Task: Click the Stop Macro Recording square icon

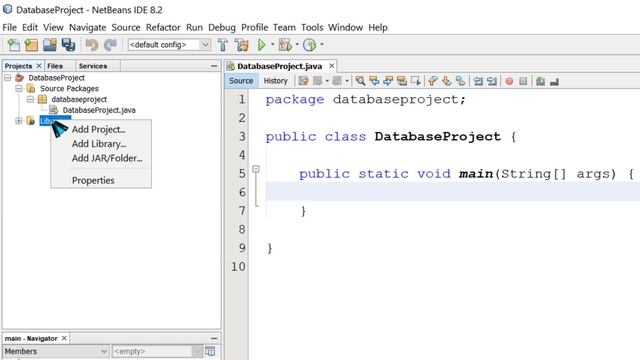Action: point(523,81)
